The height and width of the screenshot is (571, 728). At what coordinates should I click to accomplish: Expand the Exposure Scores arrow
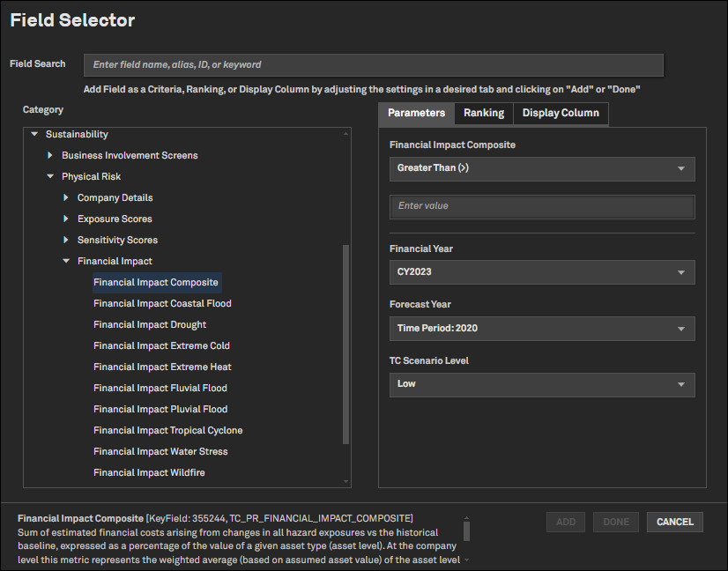coord(67,219)
